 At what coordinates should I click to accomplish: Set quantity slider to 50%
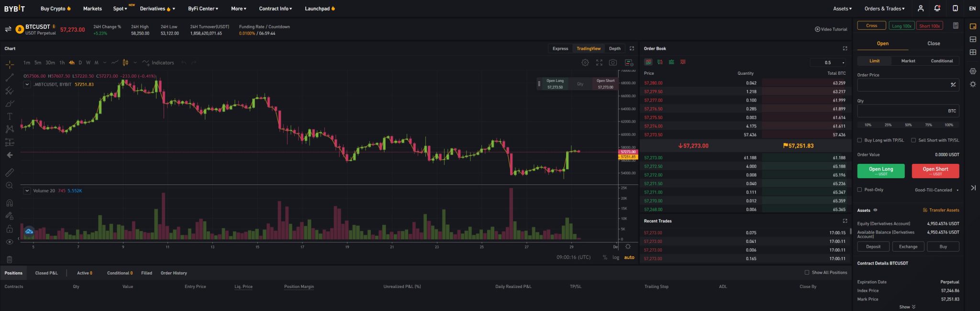point(908,125)
